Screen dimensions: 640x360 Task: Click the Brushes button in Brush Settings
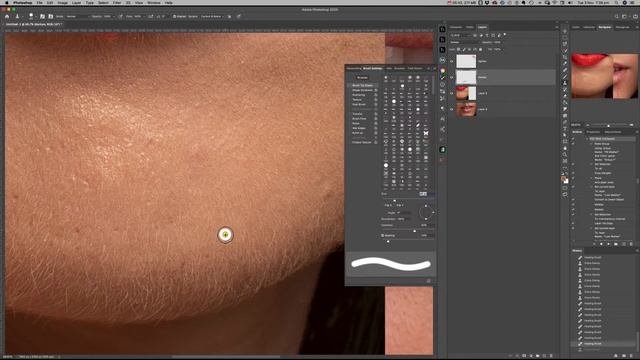(x=362, y=78)
